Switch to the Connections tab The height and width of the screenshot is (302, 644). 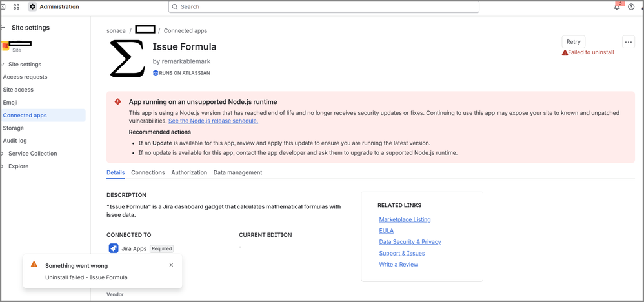(x=148, y=172)
